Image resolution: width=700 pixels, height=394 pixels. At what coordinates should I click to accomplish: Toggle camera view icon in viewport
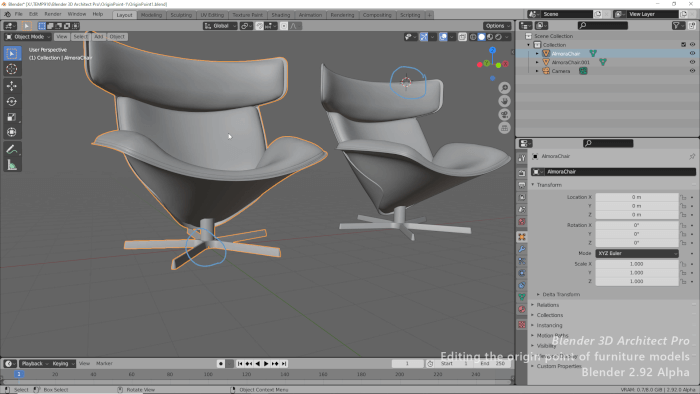pos(504,115)
